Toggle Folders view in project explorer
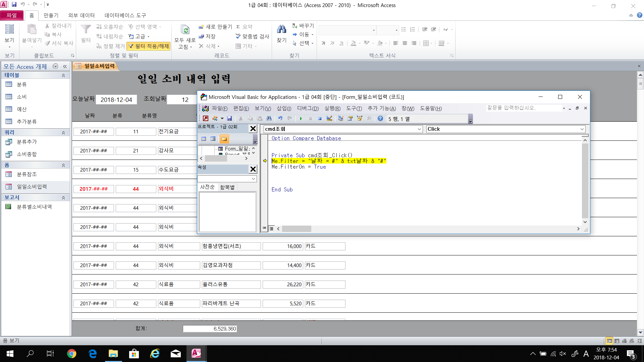This screenshot has height=362, width=644. click(x=224, y=139)
